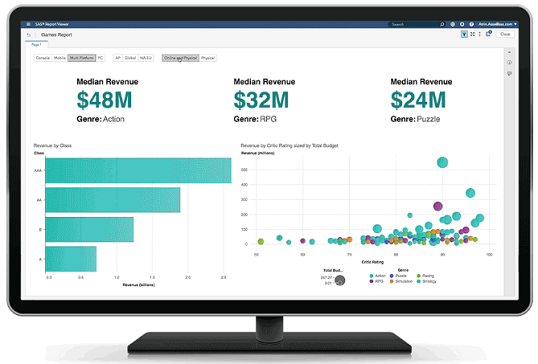Click the magnifier icon in the search box
Screen dimensions: 538x364
coord(442,24)
